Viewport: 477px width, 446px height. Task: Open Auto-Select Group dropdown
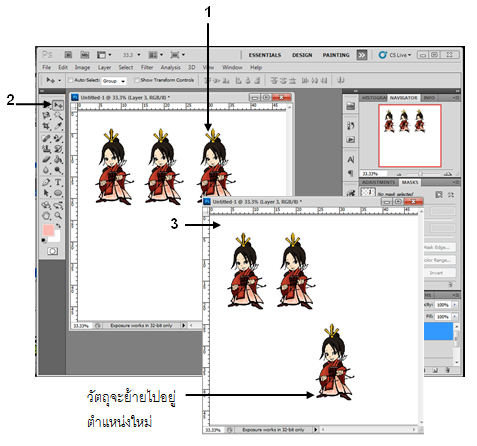tap(114, 81)
